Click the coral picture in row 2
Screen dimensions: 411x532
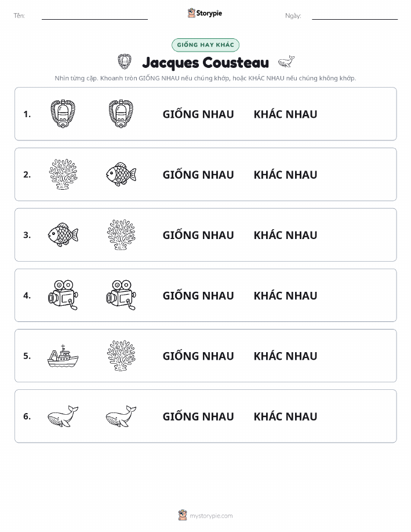click(x=63, y=174)
